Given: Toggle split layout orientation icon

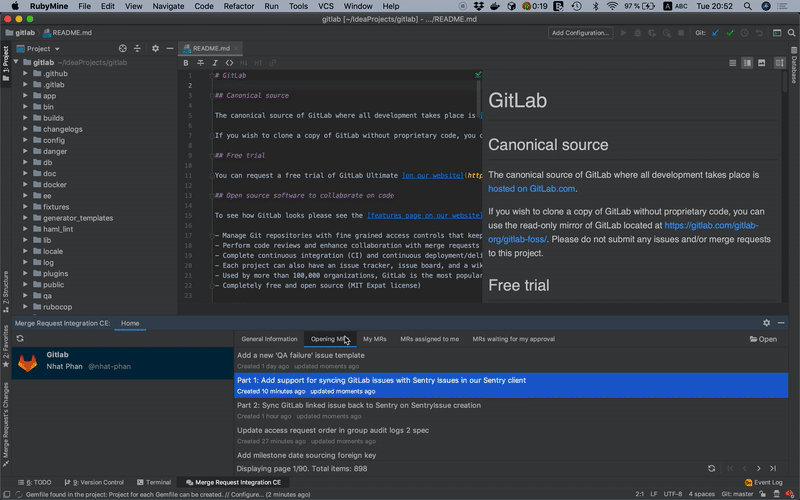Looking at the screenshot, I should click(780, 63).
